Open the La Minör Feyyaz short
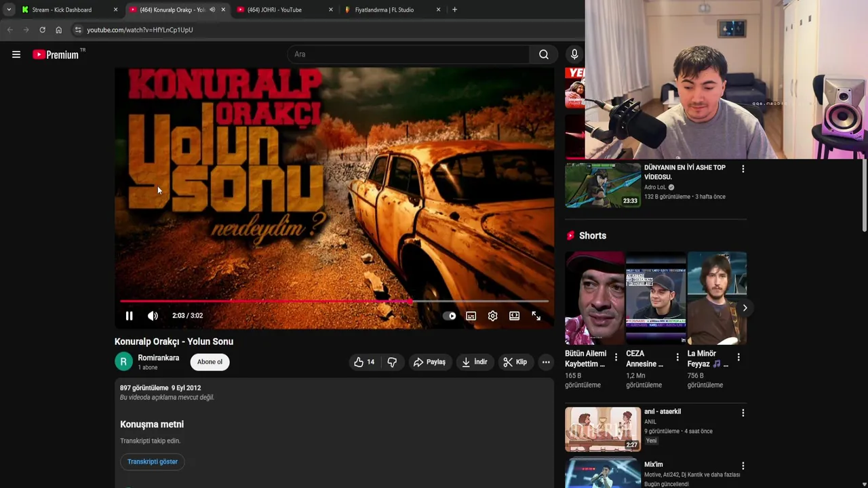Viewport: 868px width, 488px height. tap(717, 298)
